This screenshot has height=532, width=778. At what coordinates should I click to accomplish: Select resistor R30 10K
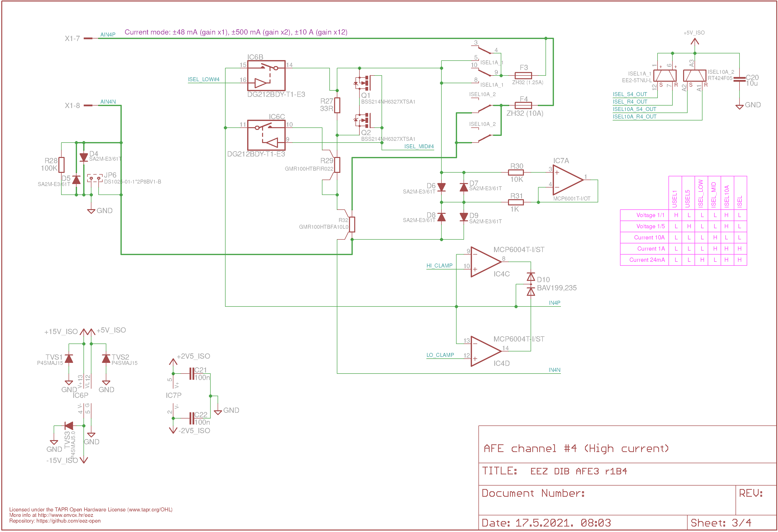516,172
